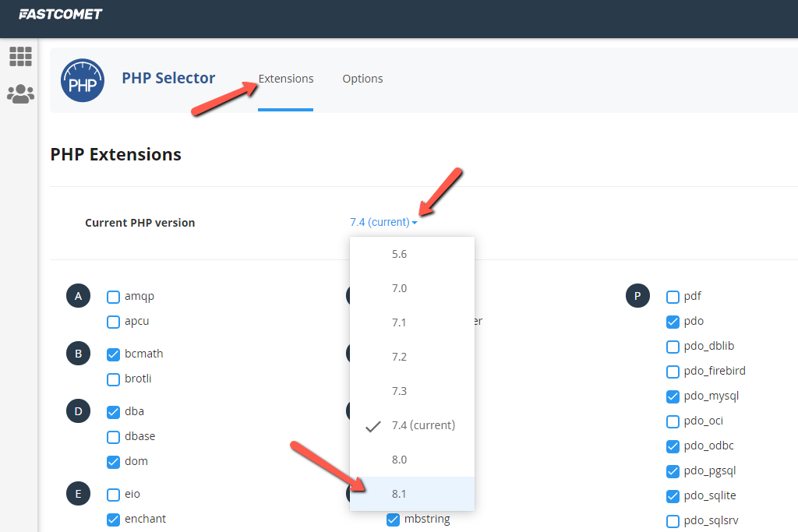Click the checkmarked 7.4 (current) entry
Viewport: 798px width, 532px height.
tap(423, 425)
